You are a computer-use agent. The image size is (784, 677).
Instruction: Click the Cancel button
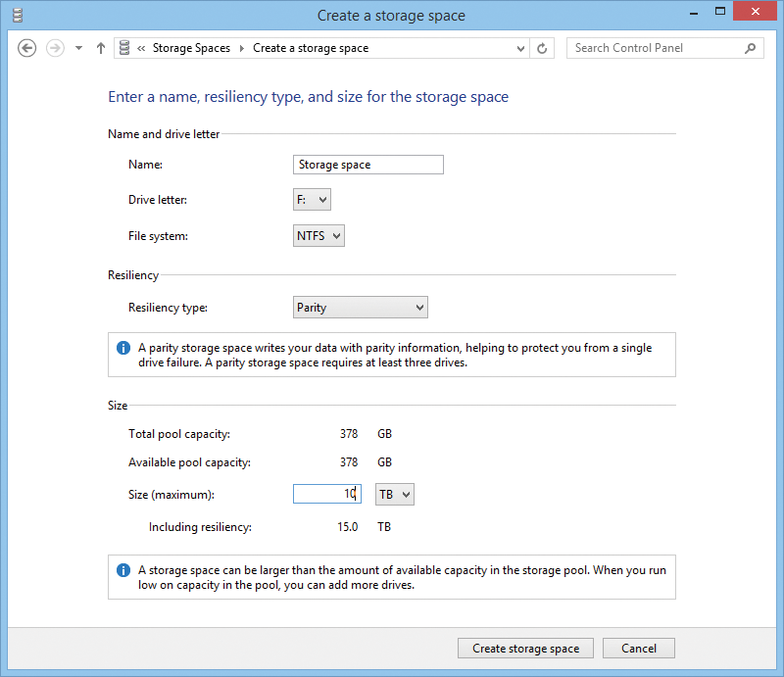[638, 649]
